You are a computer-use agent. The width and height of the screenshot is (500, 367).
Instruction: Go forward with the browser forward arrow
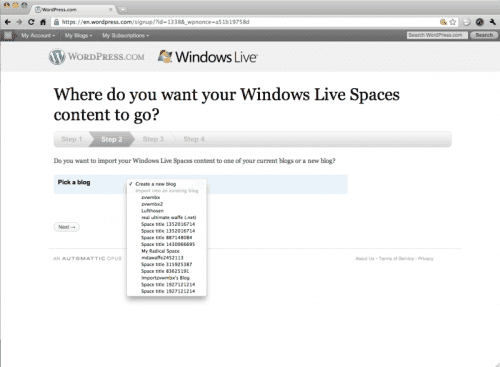click(x=19, y=22)
